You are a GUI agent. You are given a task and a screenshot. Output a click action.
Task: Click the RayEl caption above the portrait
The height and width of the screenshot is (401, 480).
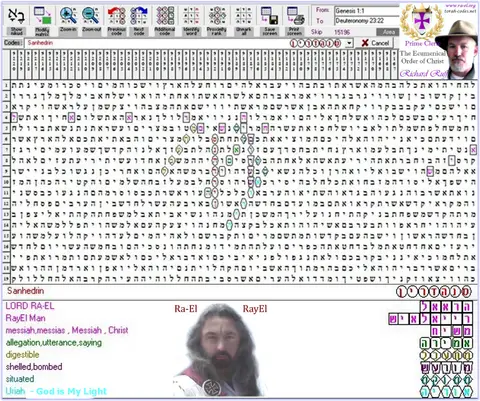pos(255,309)
